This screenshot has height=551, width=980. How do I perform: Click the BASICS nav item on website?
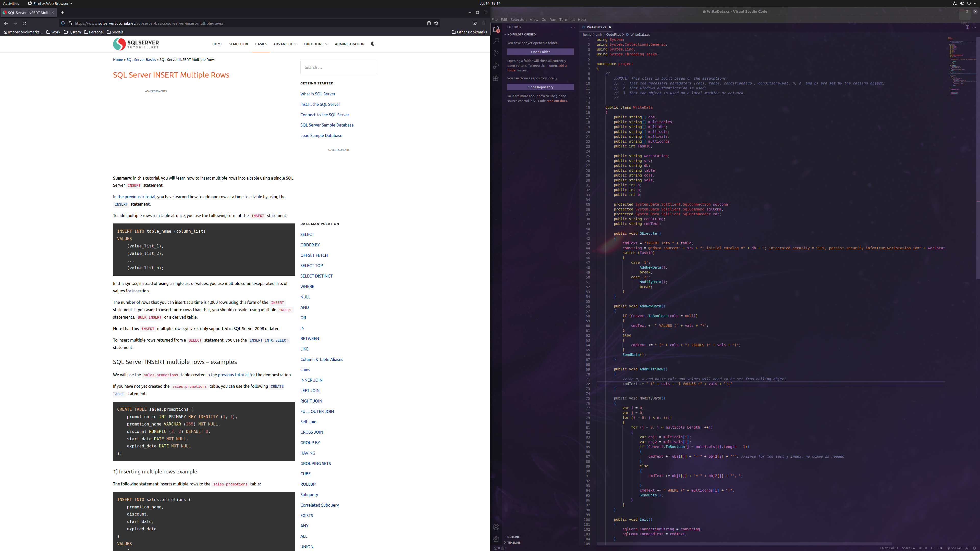tap(261, 44)
